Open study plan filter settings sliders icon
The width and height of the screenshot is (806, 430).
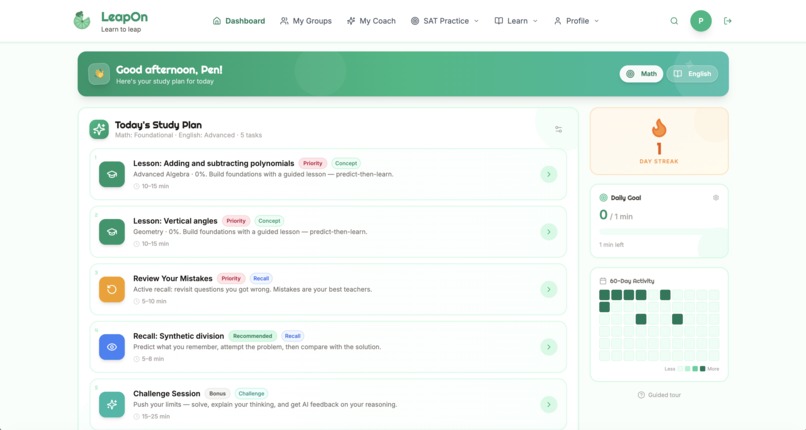pos(558,129)
